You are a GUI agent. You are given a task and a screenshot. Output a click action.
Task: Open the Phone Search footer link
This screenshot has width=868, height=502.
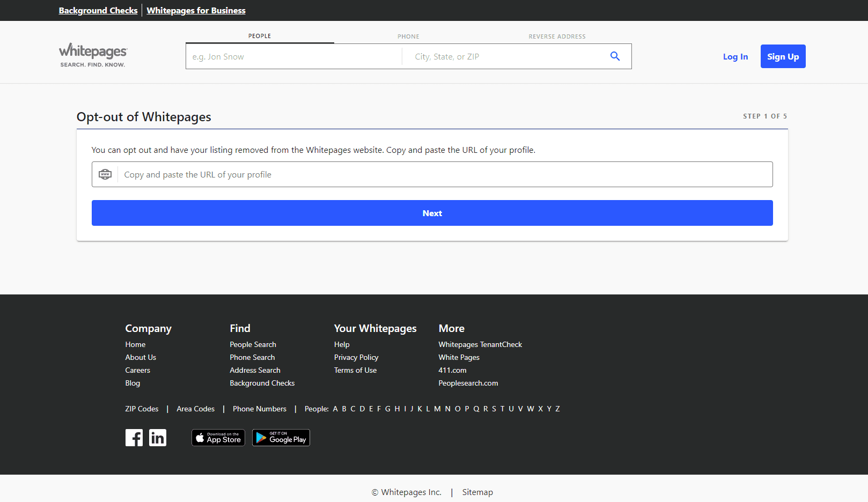click(x=252, y=357)
